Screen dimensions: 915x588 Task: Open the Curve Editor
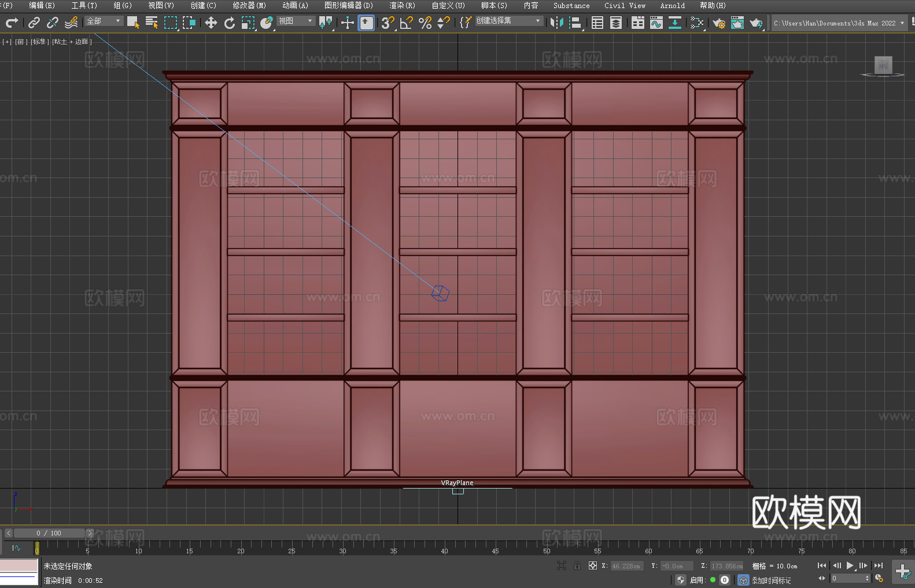656,23
